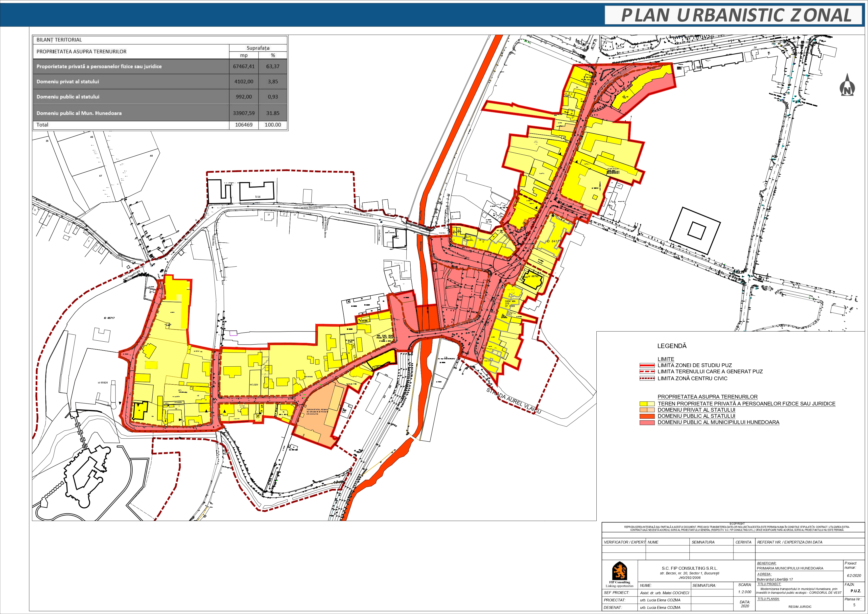Click the solid red PUZ study limit symbol
This screenshot has height=614, width=868.
click(x=647, y=366)
